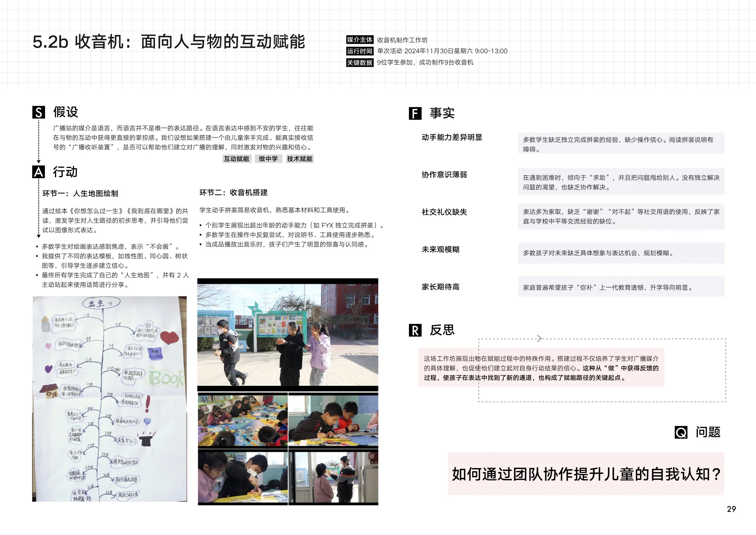
Task: Click the black F icon beside 事实
Action: tap(415, 113)
